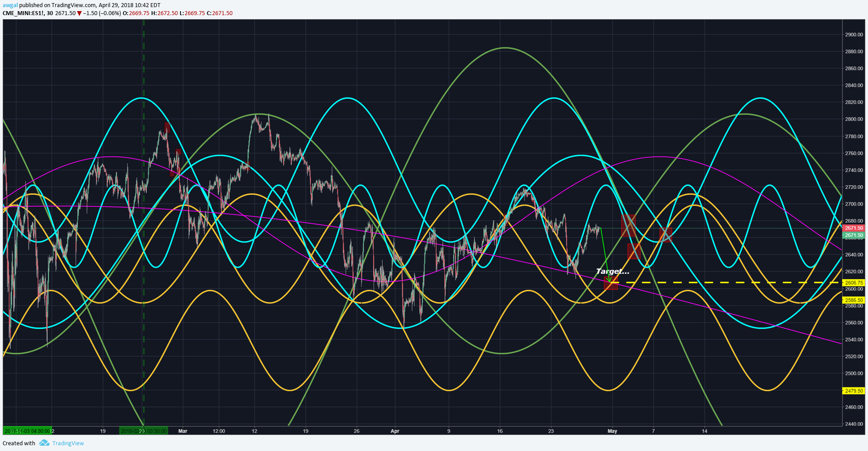Screen dimensions: 868x451
Task: Open the awgal author profile link
Action: (10, 5)
